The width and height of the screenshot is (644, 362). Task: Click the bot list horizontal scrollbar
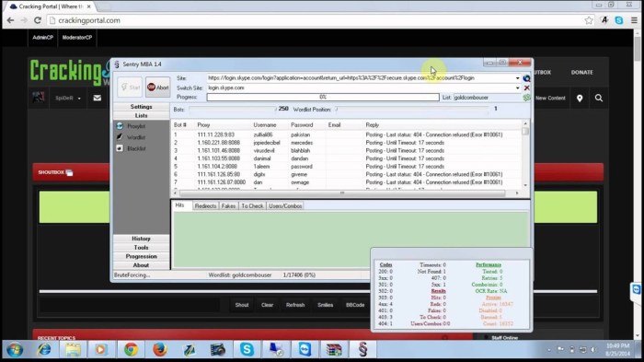pyautogui.click(x=346, y=193)
